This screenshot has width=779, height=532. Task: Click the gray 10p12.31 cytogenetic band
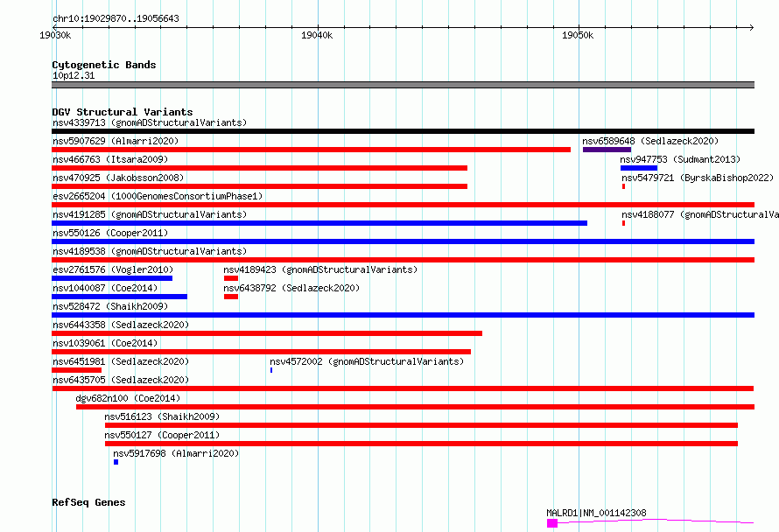pos(403,85)
